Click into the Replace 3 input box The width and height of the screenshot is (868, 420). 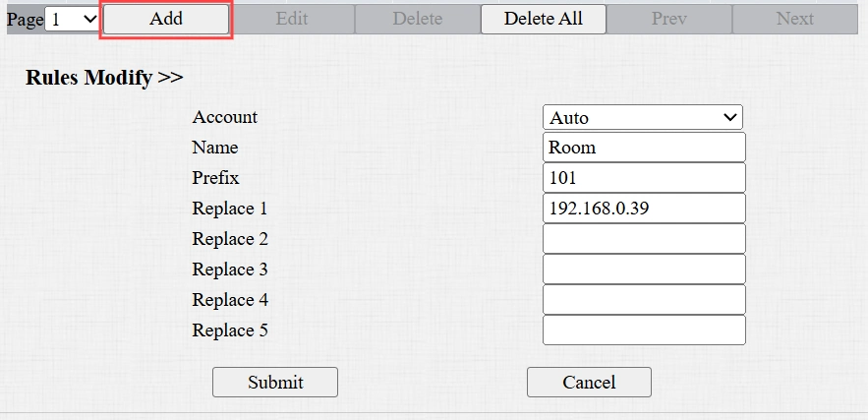[x=643, y=270]
